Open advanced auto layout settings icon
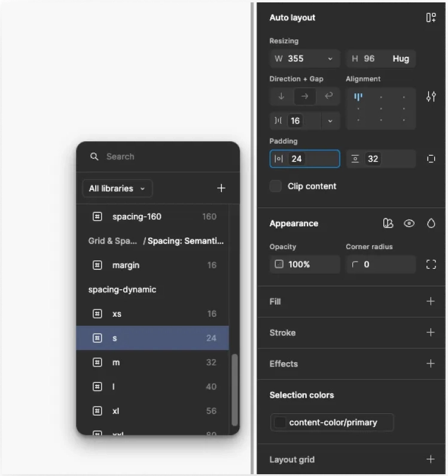Screen dimensions: 448x476 click(x=431, y=96)
